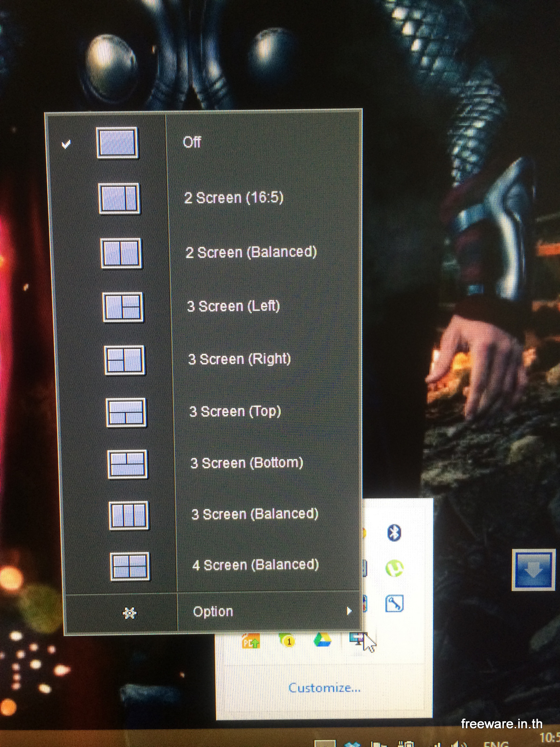
Task: Click the 3 Screen (Balanced) layout icon
Action: pyautogui.click(x=129, y=515)
